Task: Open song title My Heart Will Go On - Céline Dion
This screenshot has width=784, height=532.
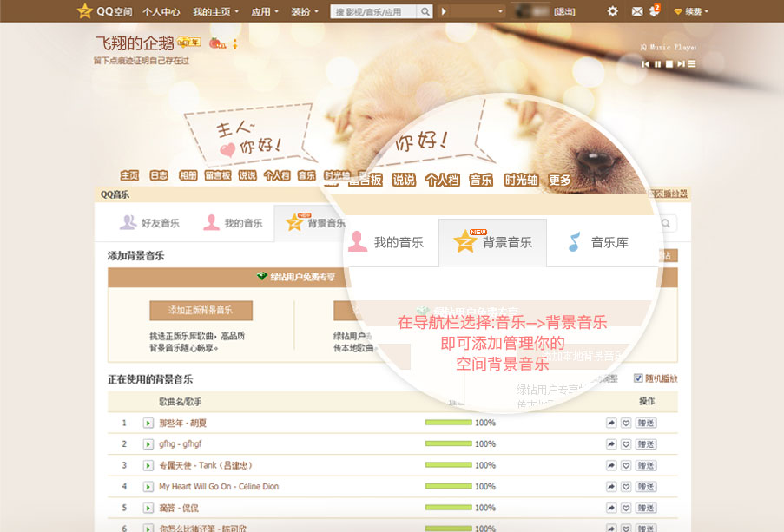Action: [x=219, y=487]
